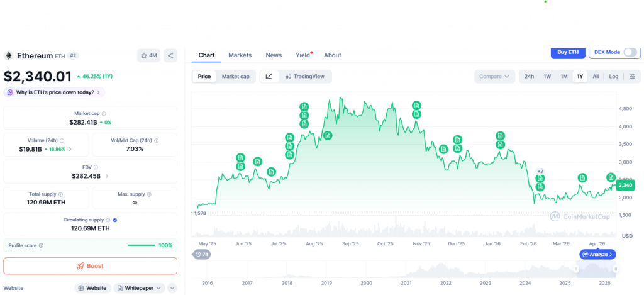
Task: Select the Market cap chart view
Action: [235, 76]
